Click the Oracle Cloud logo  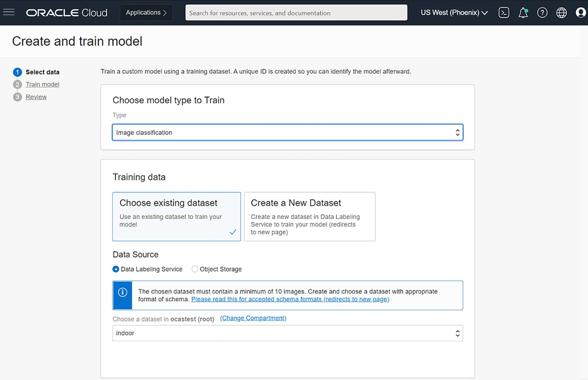(x=66, y=13)
